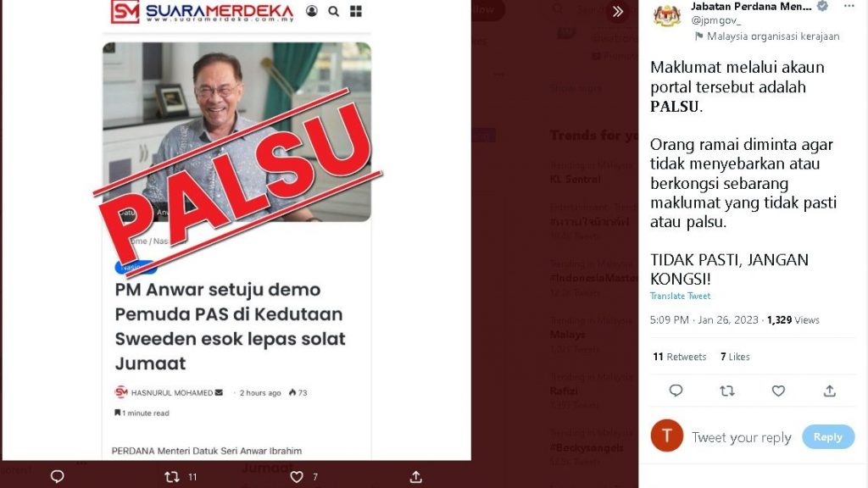Click the Tweet your reply field

[x=741, y=437]
